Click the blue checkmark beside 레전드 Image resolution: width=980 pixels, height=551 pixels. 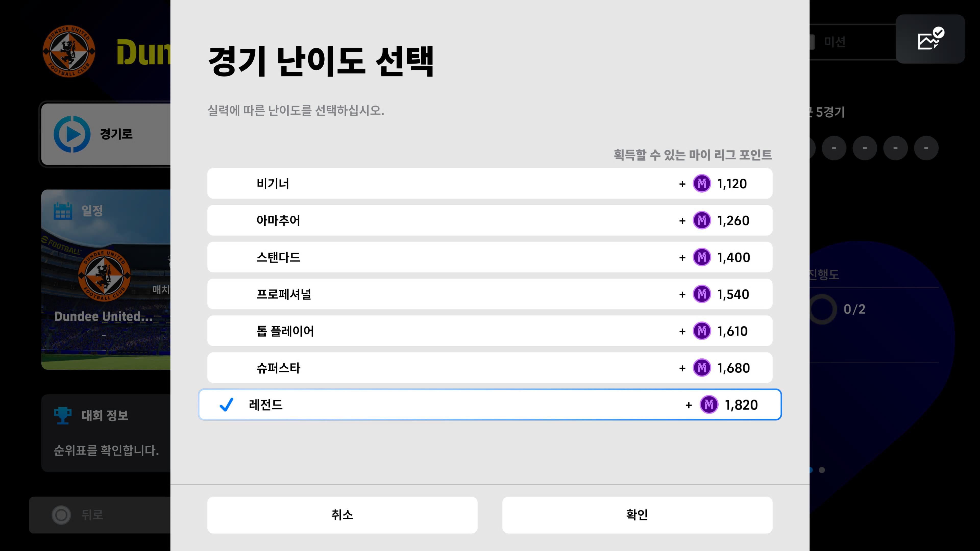226,405
